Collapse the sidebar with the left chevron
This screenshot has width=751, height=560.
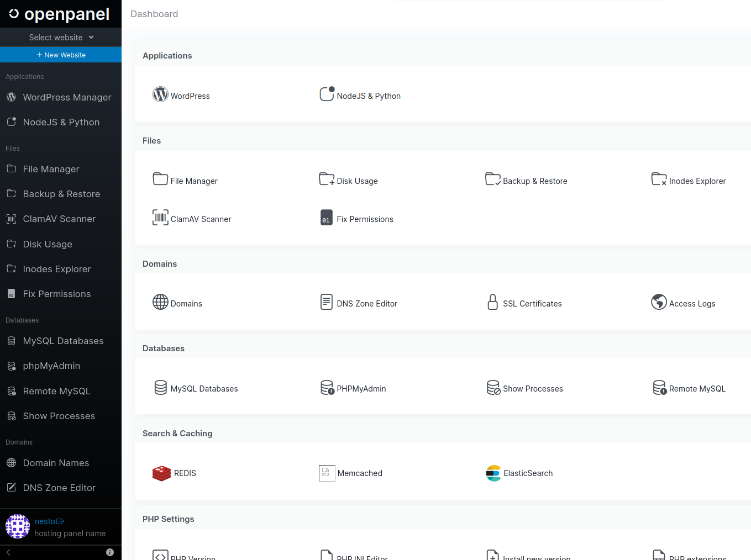pos(8,552)
